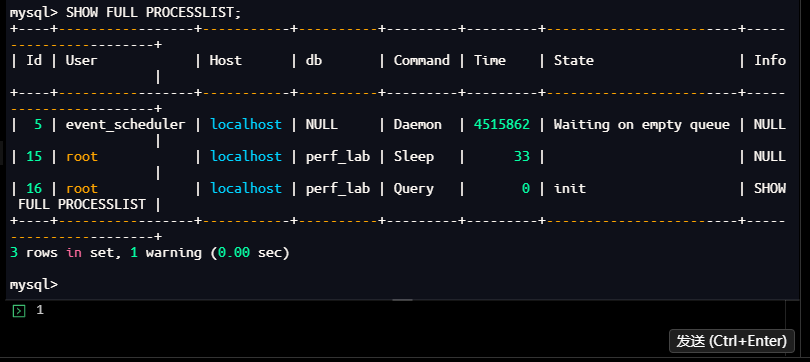Click localhost in event_scheduler row

pyautogui.click(x=246, y=124)
